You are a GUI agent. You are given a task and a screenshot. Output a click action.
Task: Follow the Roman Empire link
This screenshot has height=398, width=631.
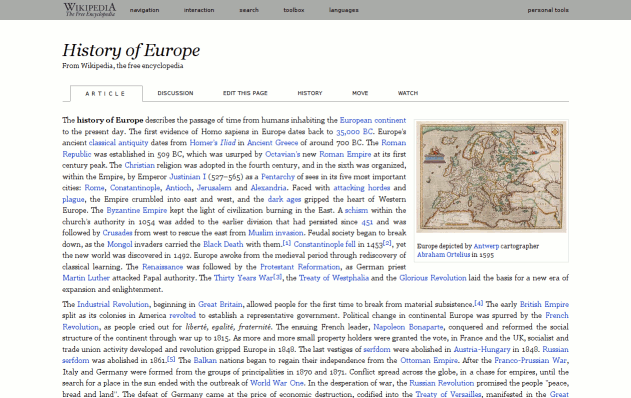[x=345, y=154]
